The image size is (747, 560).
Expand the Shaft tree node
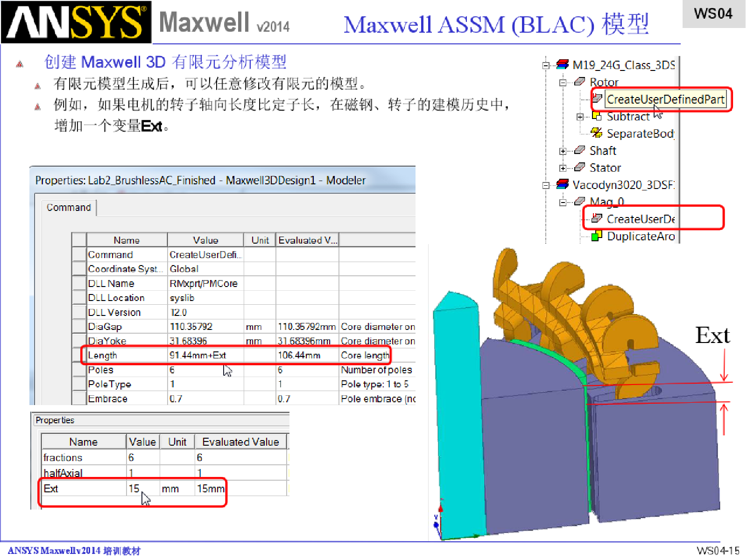tap(563, 151)
